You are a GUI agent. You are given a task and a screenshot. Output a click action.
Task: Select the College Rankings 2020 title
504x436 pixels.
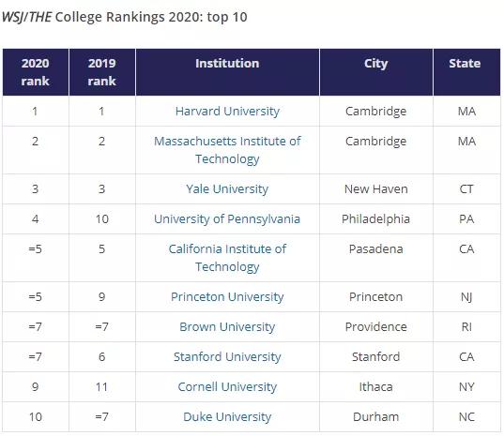125,17
